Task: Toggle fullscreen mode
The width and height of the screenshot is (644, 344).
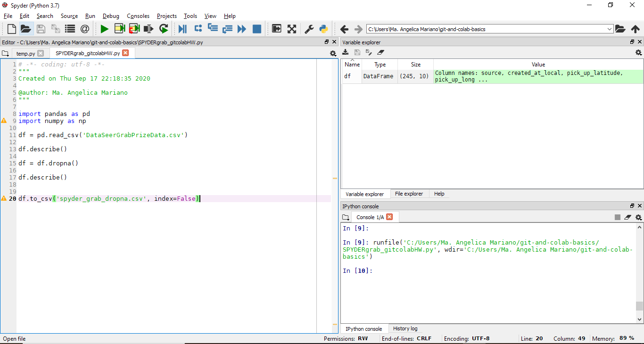Action: point(292,29)
